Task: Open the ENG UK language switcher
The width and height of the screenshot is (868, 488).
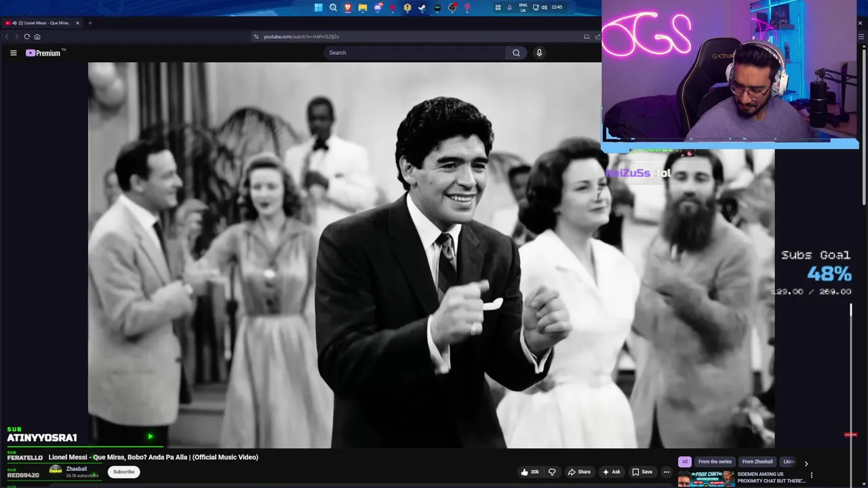Action: (x=523, y=7)
